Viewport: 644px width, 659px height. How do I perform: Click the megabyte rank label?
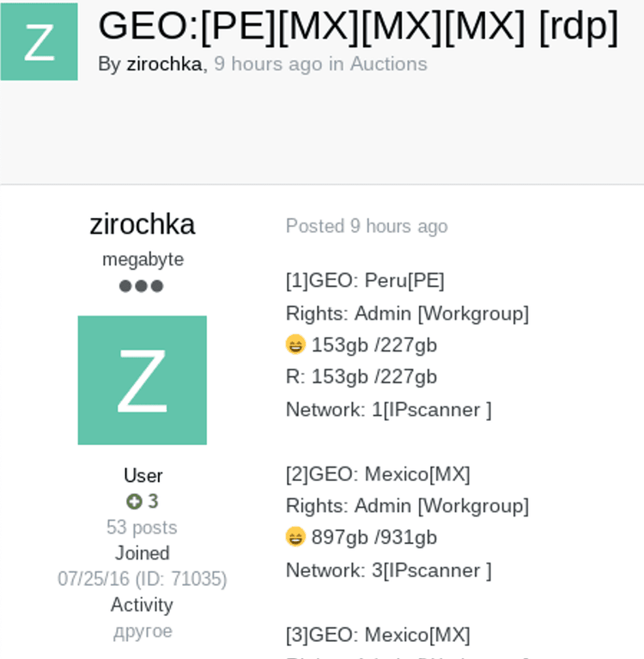[x=143, y=259]
